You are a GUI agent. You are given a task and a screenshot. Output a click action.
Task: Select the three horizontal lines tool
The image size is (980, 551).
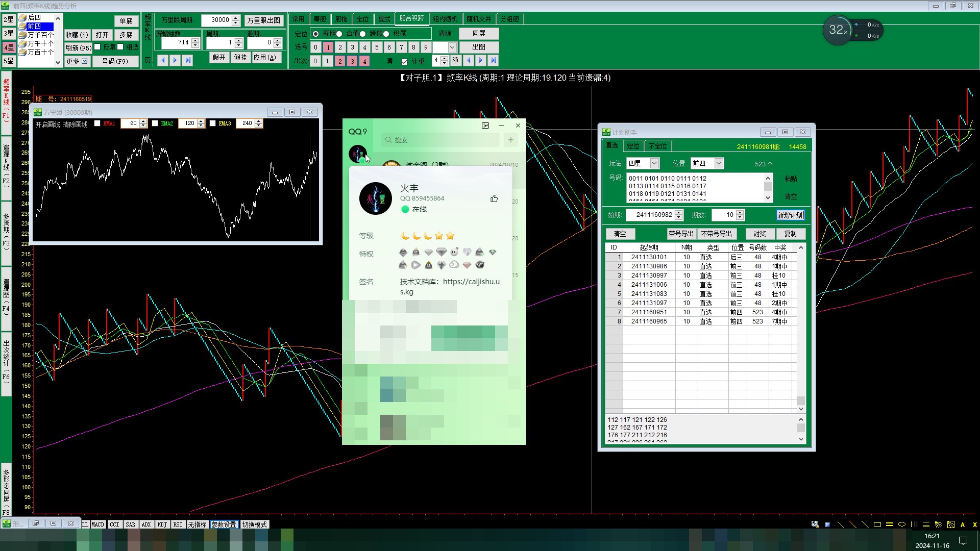926,524
